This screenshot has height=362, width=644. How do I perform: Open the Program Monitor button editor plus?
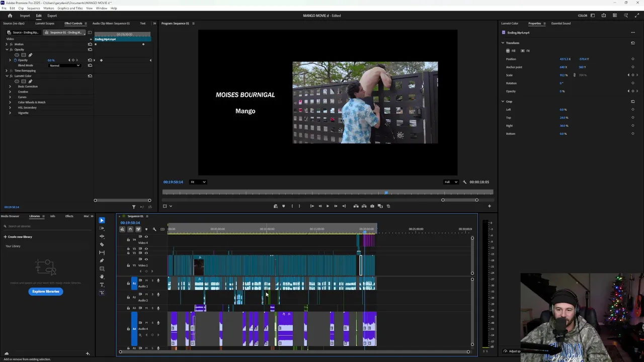(x=489, y=206)
